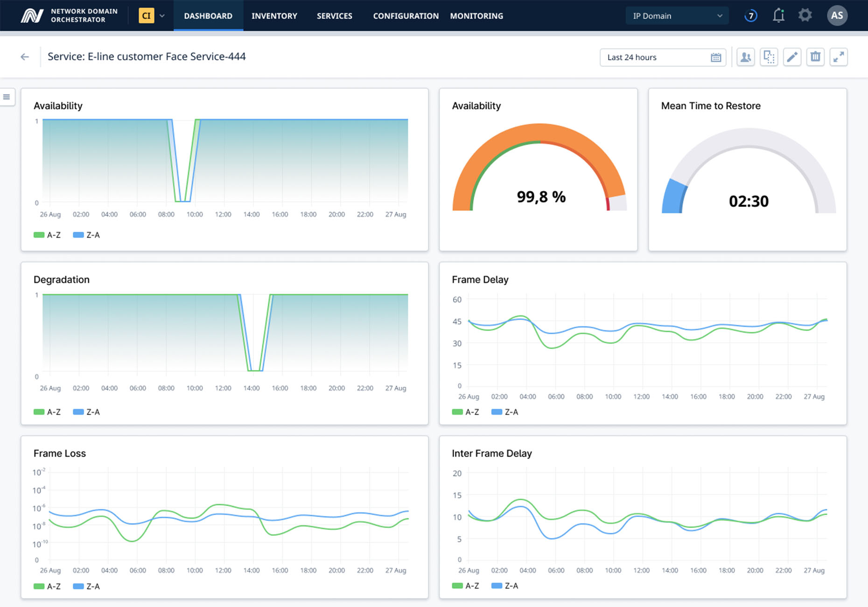Click the duplicate dashboard icon
Viewport: 868px width, 607px height.
pos(769,57)
